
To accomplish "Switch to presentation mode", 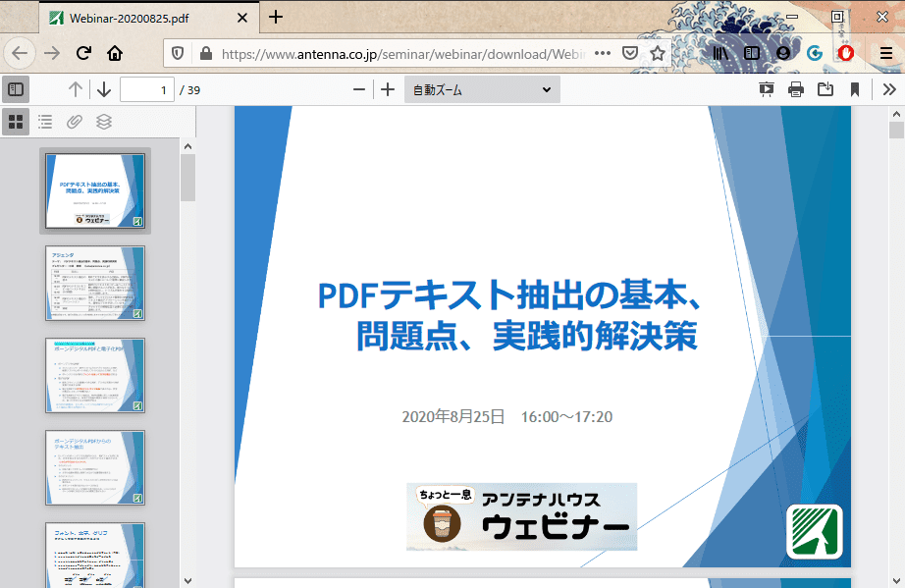I will 767,89.
